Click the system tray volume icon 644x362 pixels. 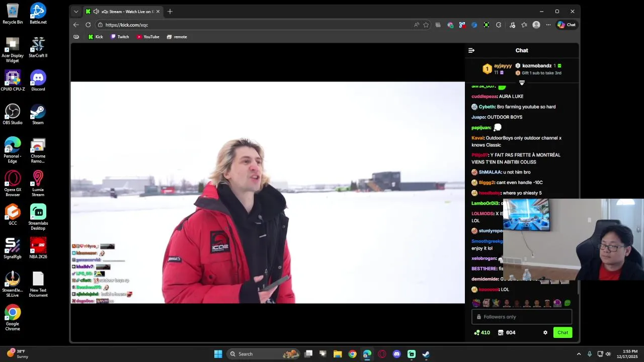[608, 354]
